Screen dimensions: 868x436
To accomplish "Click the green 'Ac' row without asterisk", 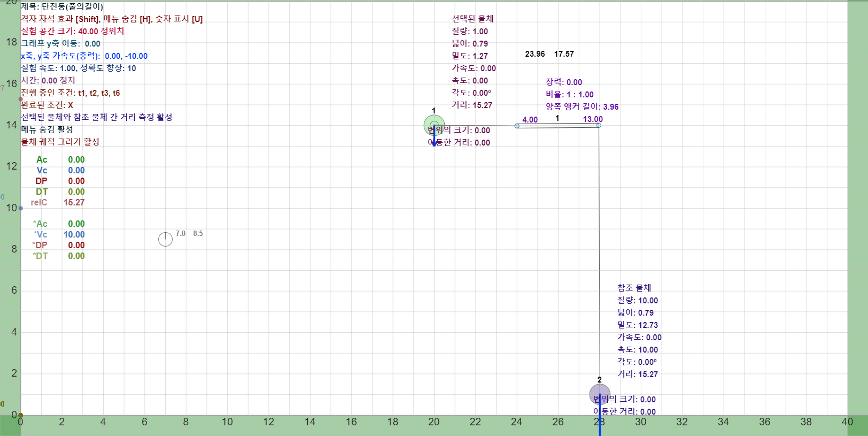I will point(60,159).
